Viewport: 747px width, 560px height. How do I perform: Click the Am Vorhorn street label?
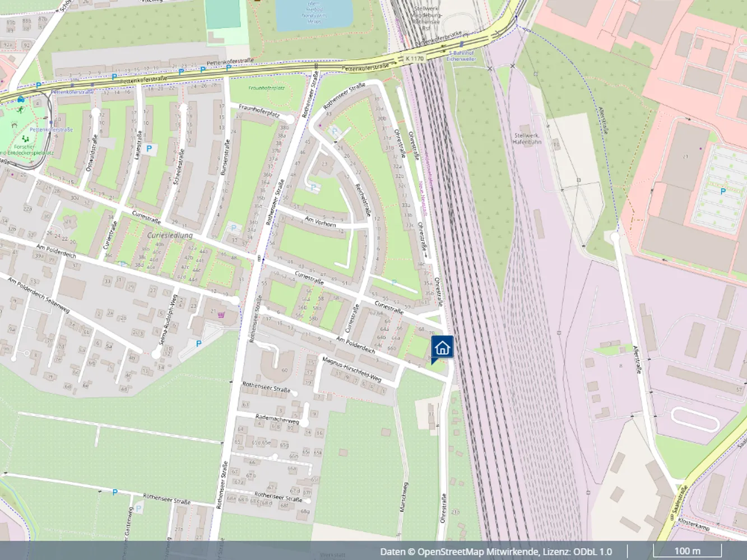[x=320, y=221]
